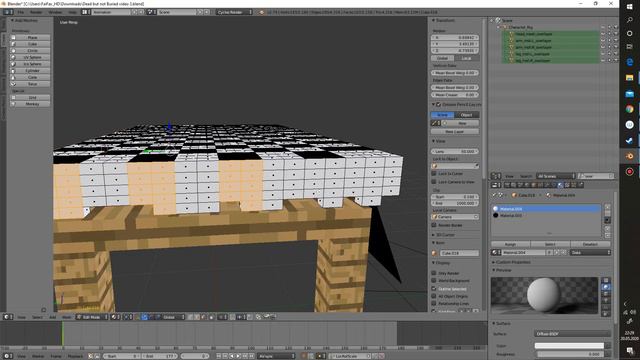Open the Edge browser in the taskbar
Viewport: 640px width, 360px height.
click(x=629, y=62)
